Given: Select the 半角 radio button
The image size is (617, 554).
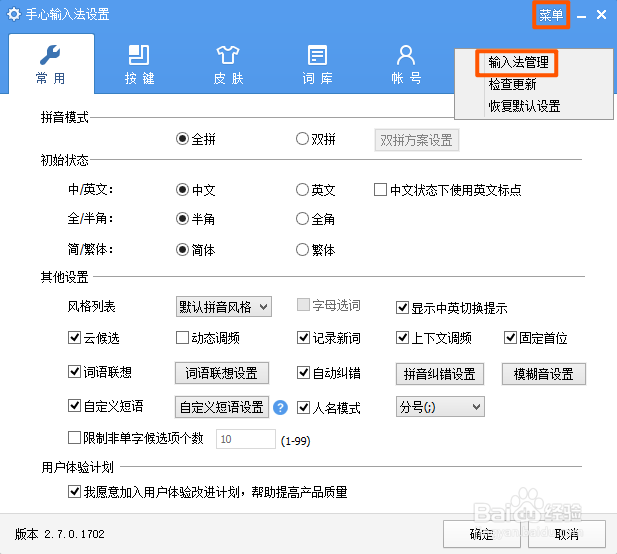Looking at the screenshot, I should coord(182,218).
